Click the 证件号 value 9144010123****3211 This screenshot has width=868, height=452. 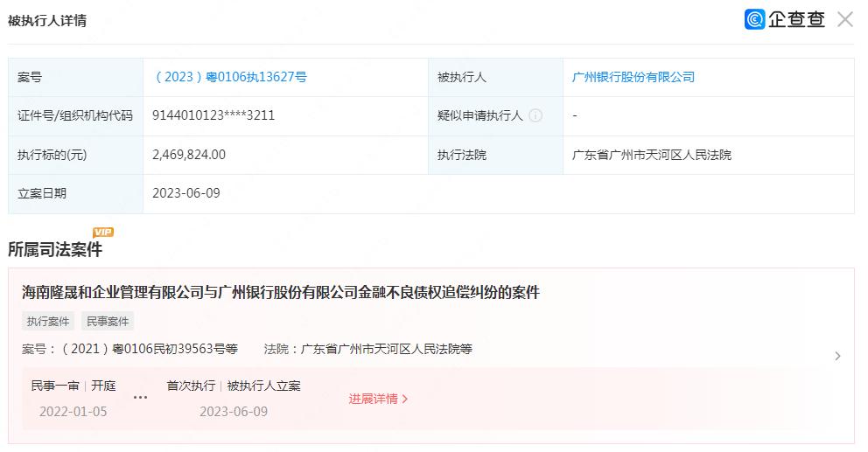[x=213, y=115]
